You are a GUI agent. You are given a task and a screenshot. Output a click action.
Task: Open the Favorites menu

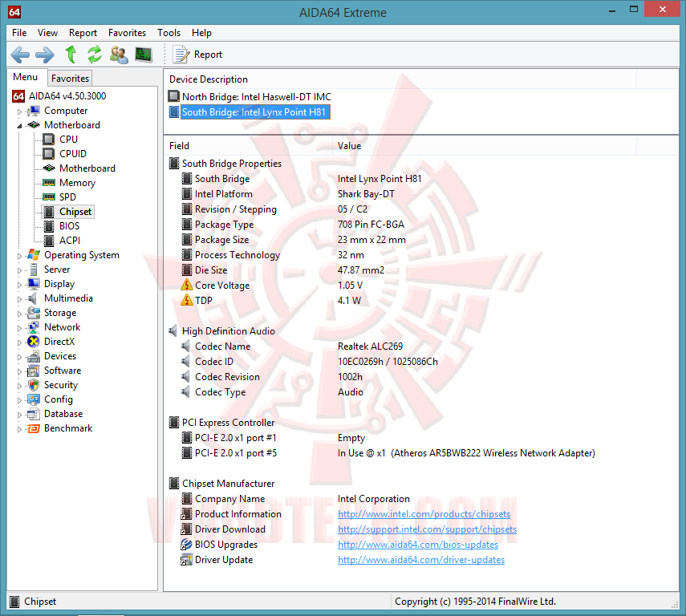coord(127,33)
